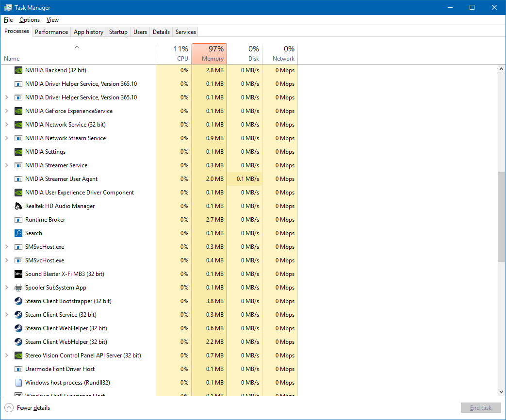Expand the NVIDIA GeForce ExperienceService group
Screen dimensions: 506x420
(6, 111)
